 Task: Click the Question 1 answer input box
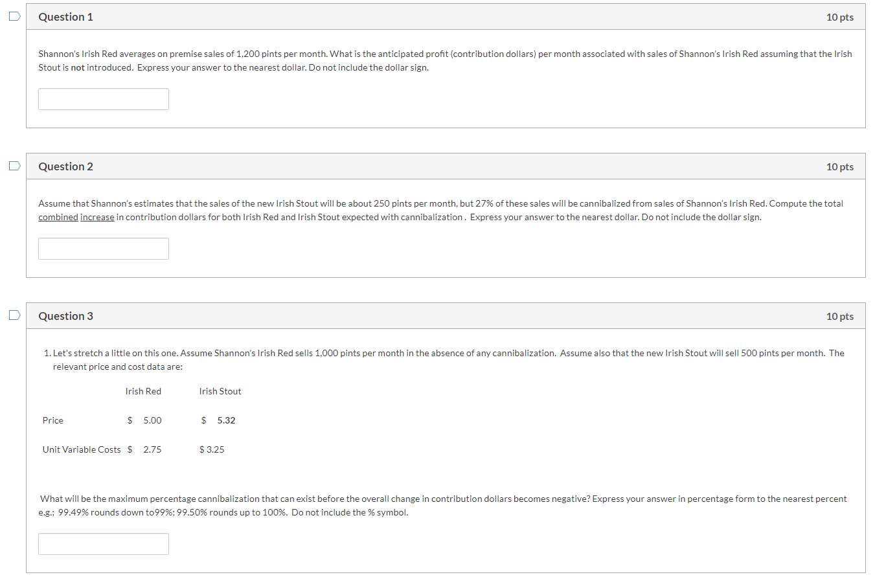click(x=104, y=99)
